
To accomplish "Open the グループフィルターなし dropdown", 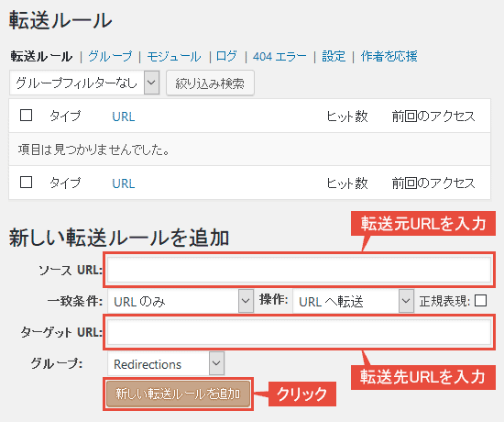I will 84,83.
